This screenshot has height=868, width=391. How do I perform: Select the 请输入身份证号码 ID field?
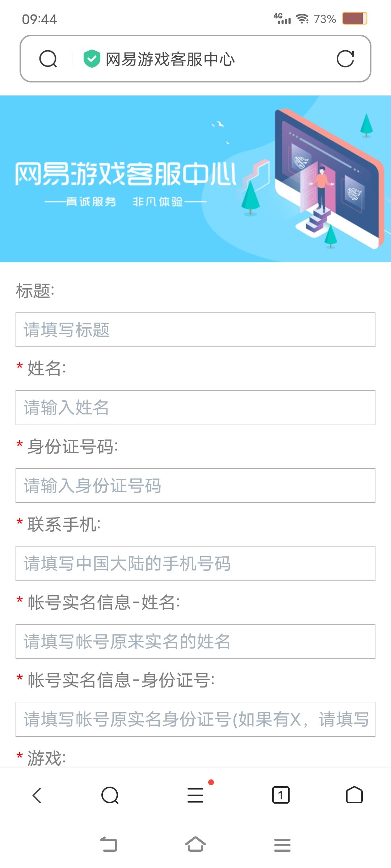click(x=195, y=486)
